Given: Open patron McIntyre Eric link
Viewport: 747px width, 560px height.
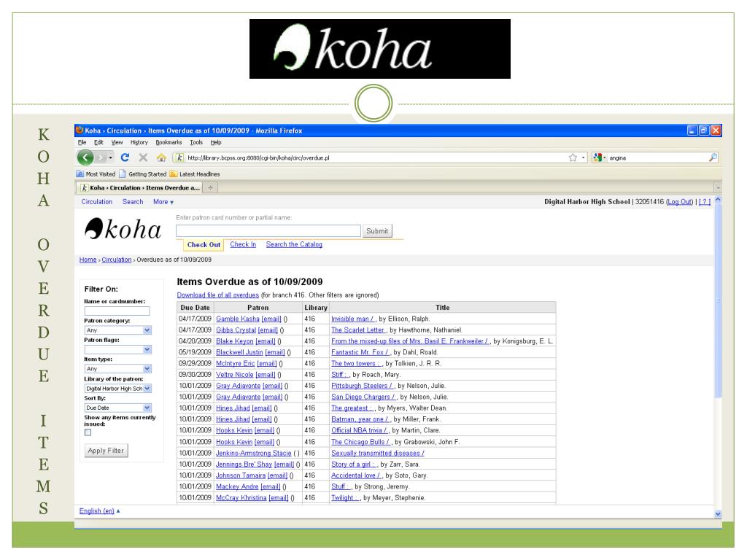Looking at the screenshot, I should [x=236, y=363].
